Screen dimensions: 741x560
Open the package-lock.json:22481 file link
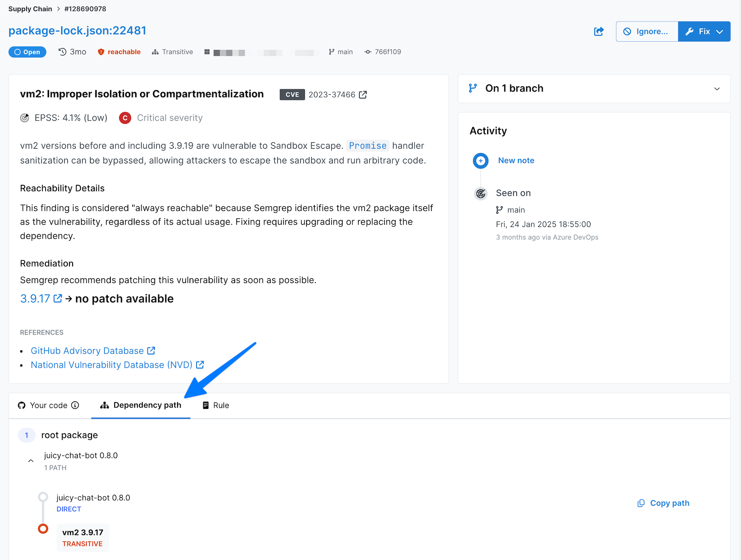tap(77, 30)
